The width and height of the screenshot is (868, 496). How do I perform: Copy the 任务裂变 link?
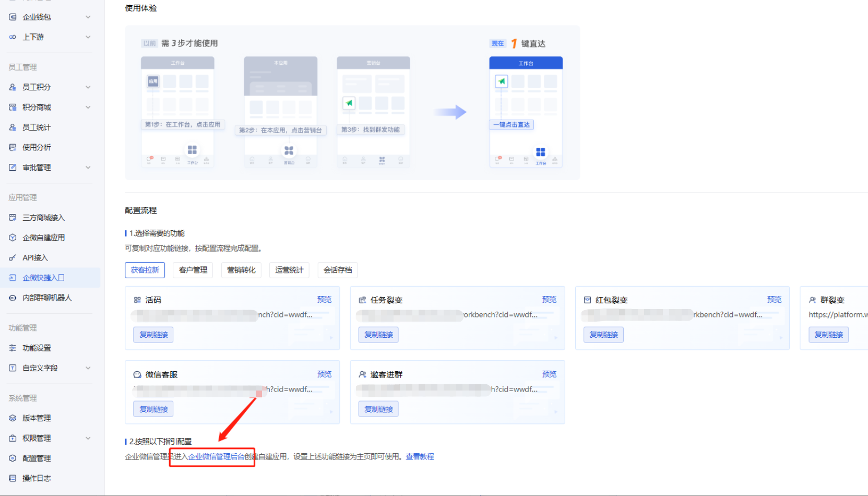378,335
